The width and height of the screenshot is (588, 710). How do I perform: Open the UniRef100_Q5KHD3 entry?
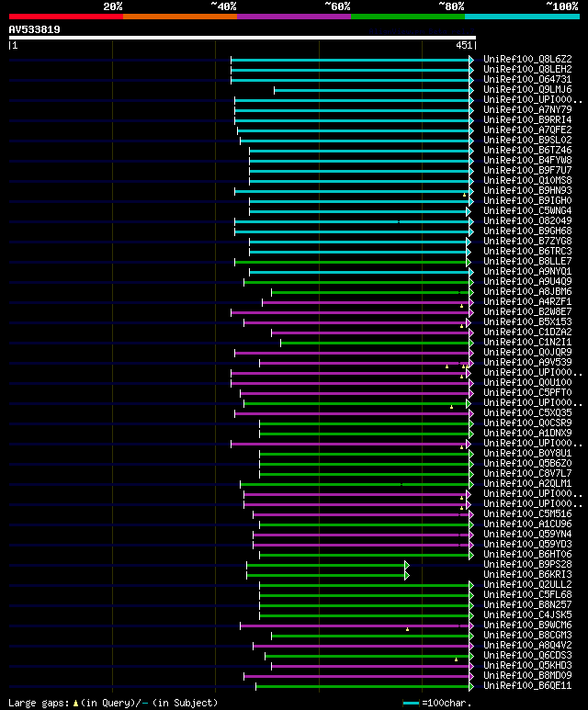point(527,666)
